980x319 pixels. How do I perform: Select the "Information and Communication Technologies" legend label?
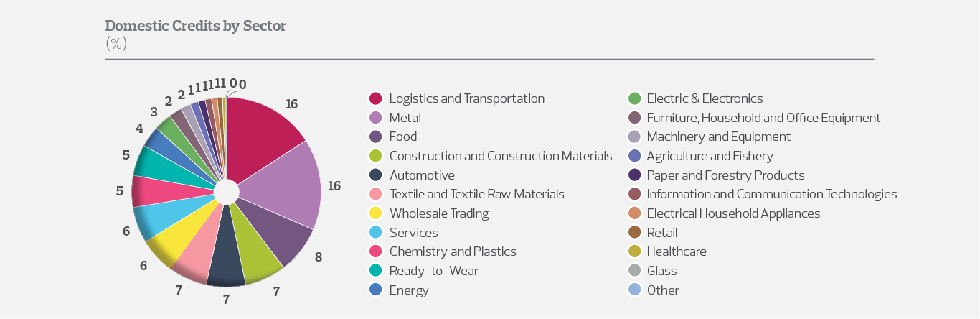[772, 194]
